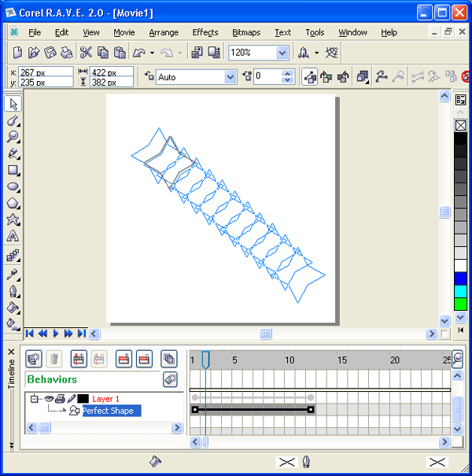Click the Export icon
The image size is (472, 476).
click(214, 53)
